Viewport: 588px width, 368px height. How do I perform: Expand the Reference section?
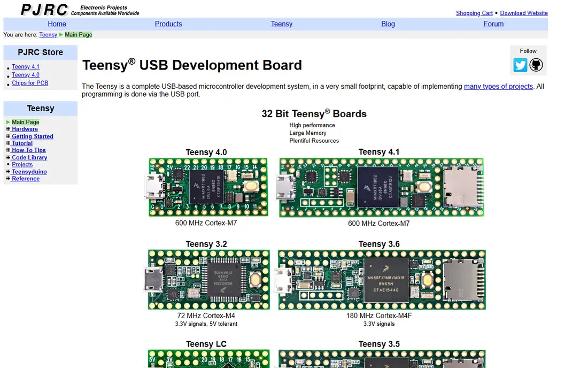pos(8,179)
